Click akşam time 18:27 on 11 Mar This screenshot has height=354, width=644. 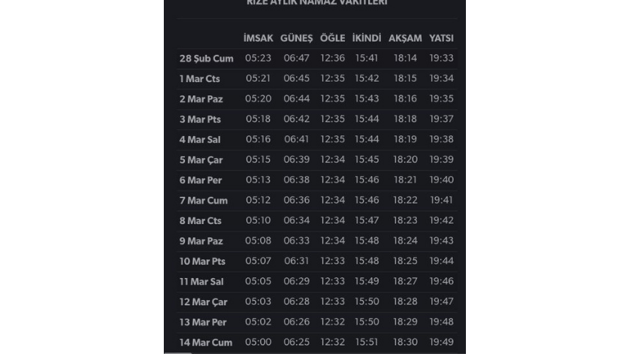[405, 281]
